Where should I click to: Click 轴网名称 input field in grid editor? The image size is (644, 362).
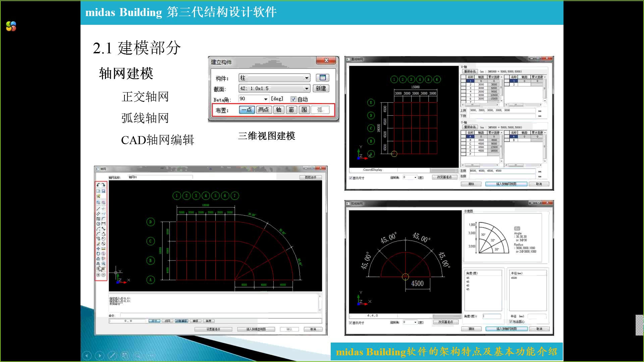pyautogui.click(x=160, y=177)
